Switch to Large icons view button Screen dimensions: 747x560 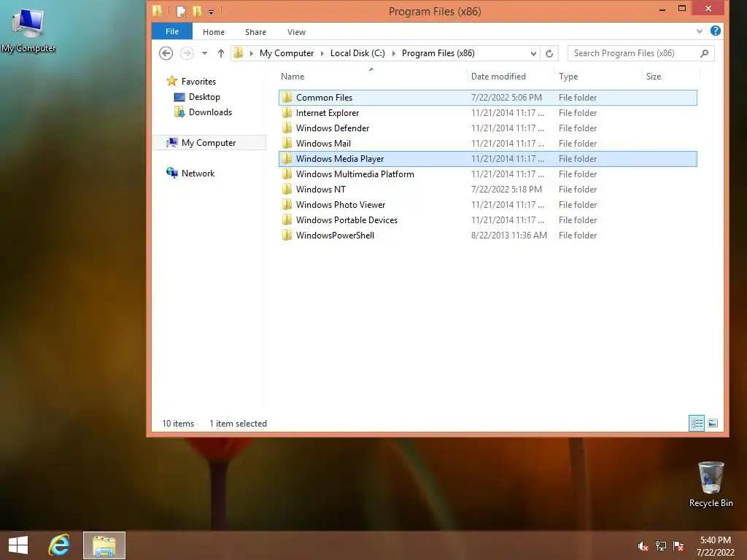(712, 423)
